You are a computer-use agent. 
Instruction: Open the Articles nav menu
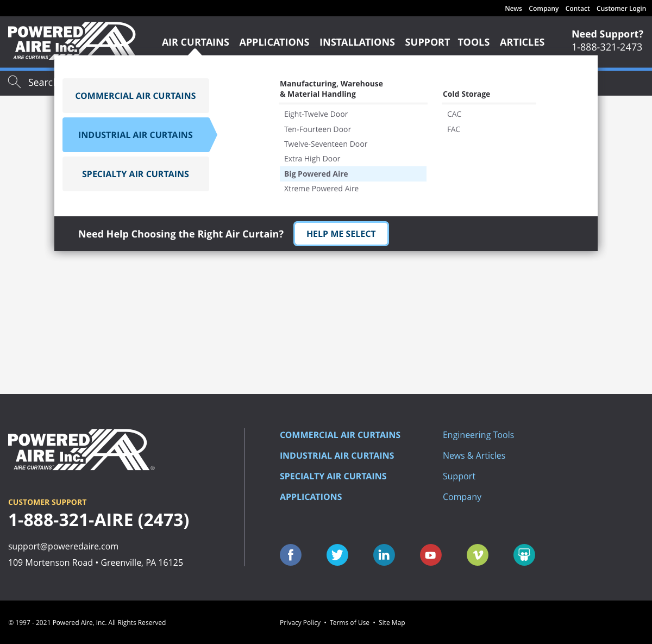click(x=522, y=42)
